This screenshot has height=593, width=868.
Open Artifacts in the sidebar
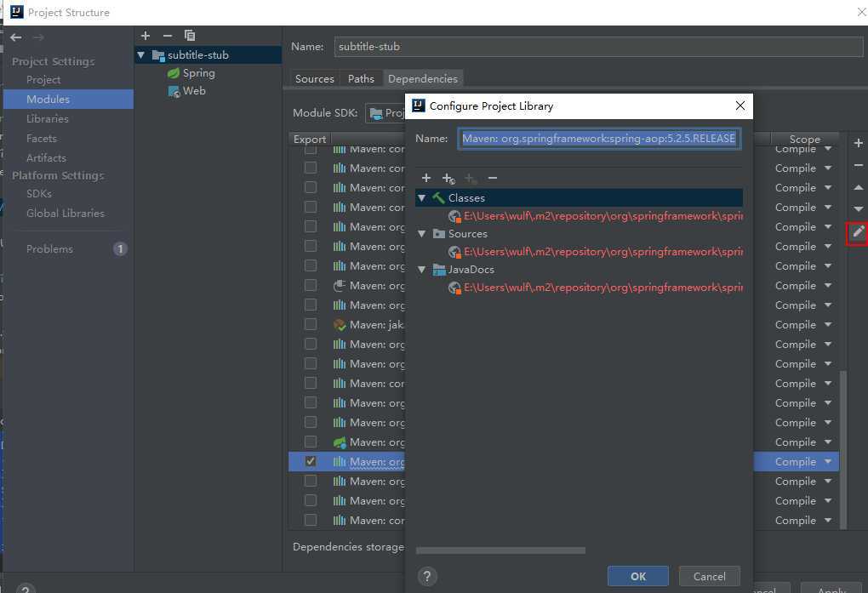(46, 157)
